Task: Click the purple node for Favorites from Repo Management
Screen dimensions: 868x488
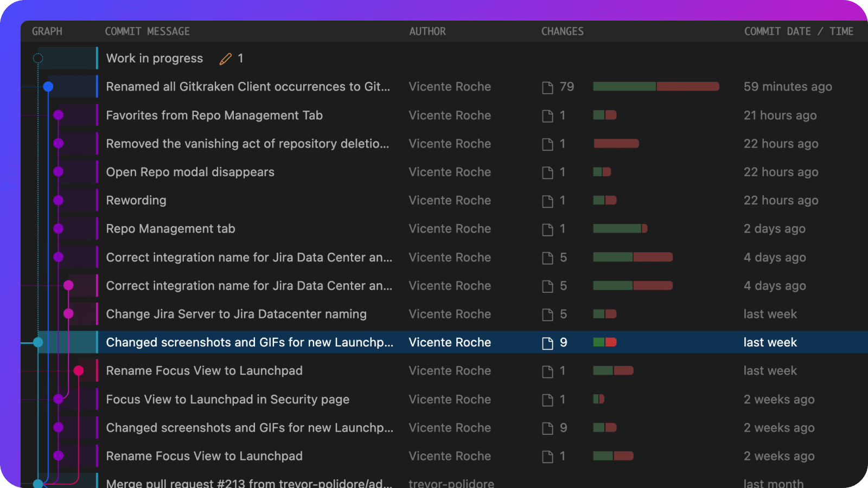Action: (59, 115)
